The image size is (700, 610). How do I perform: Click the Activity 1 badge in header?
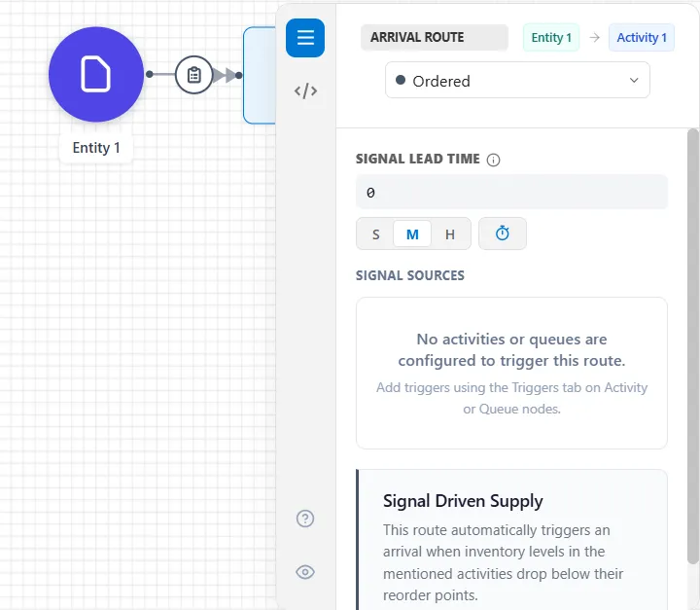tap(642, 38)
